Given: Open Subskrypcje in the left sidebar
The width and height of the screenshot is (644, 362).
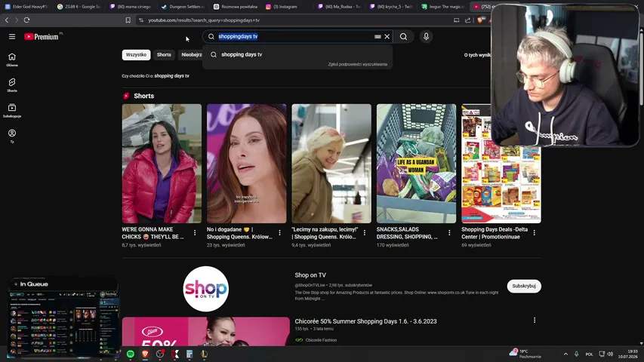Looking at the screenshot, I should 12,110.
